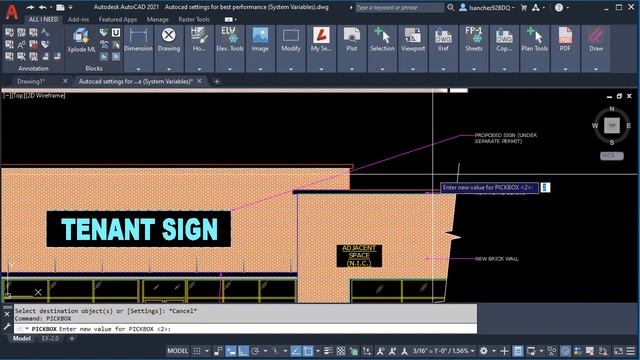Image resolution: width=640 pixels, height=360 pixels.
Task: Toggle ortho mode in status bar
Action: [243, 351]
